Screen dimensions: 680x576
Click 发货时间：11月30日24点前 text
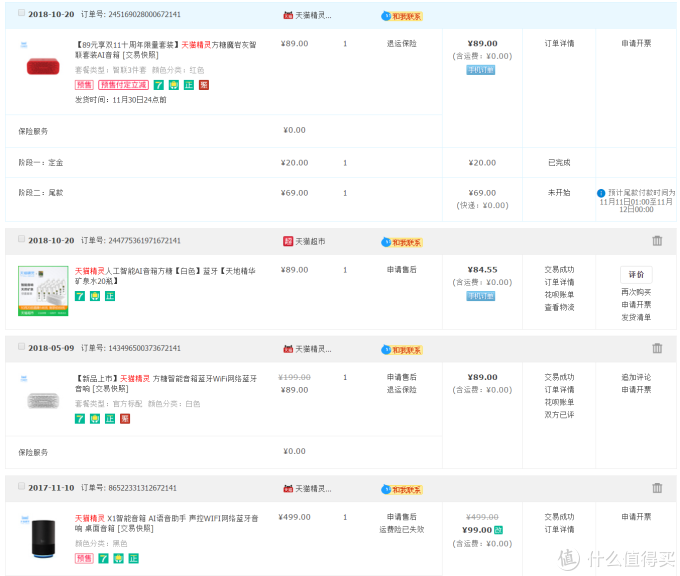121,100
